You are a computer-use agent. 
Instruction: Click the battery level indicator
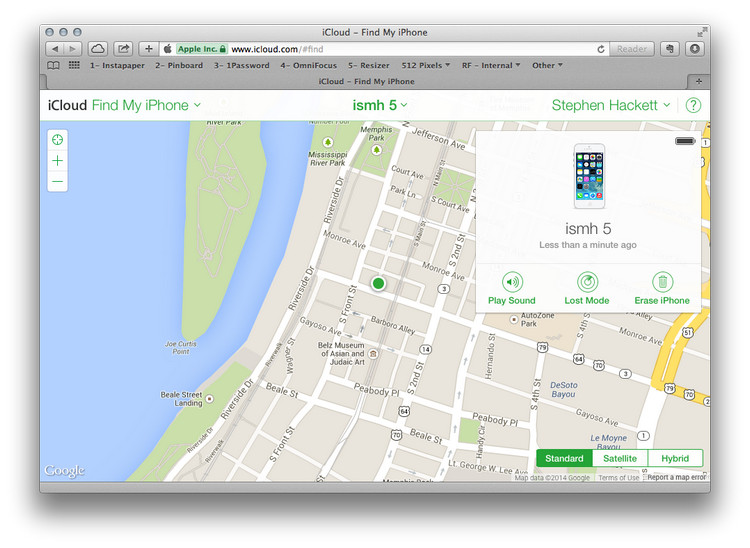(x=685, y=141)
